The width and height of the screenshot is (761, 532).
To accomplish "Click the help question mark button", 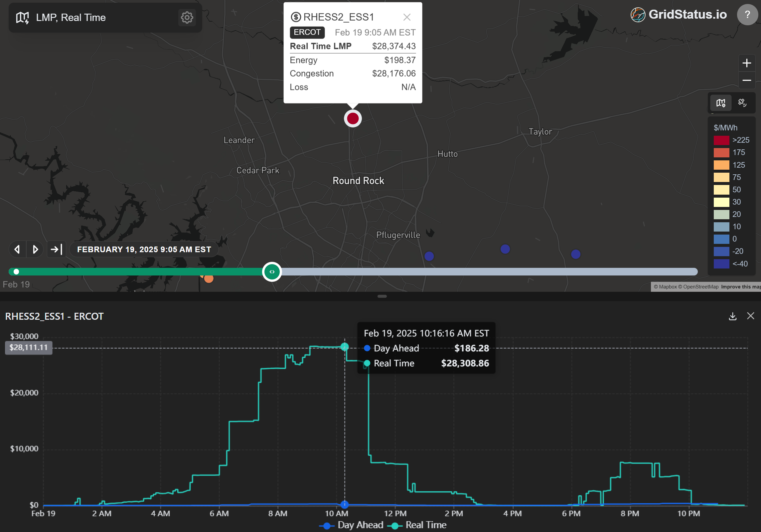I will coord(747,15).
